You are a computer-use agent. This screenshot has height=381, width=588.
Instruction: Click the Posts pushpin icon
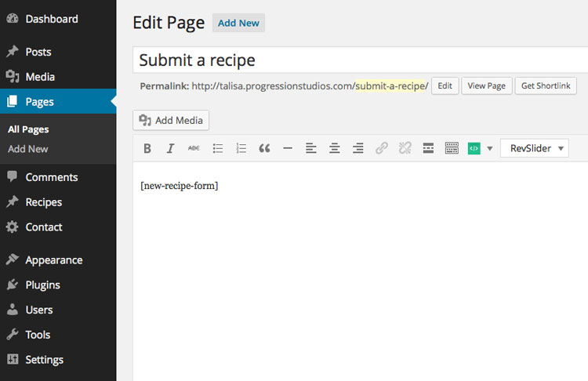tap(13, 52)
